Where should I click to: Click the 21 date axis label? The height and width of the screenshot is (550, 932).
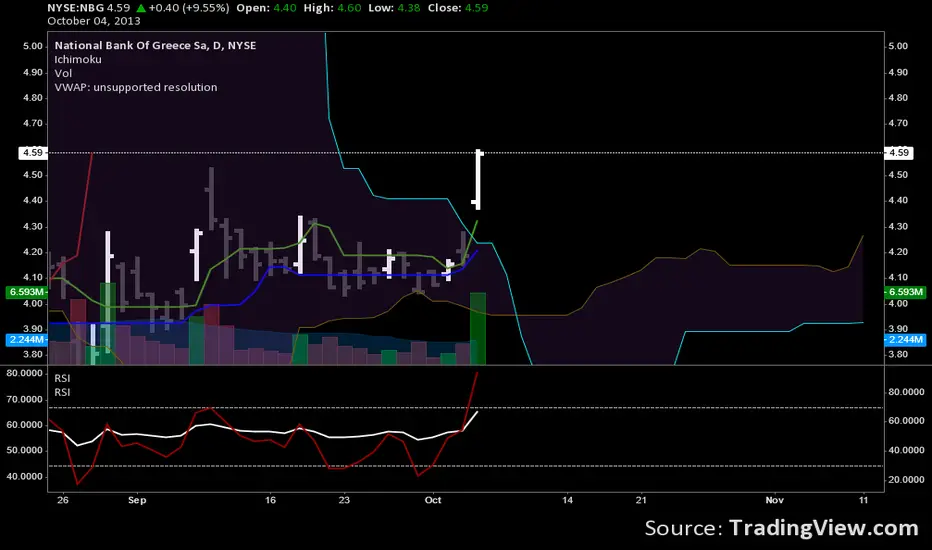pos(641,500)
